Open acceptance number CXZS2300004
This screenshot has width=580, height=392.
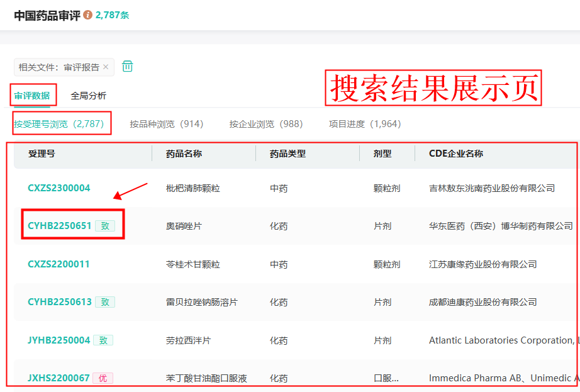point(59,188)
